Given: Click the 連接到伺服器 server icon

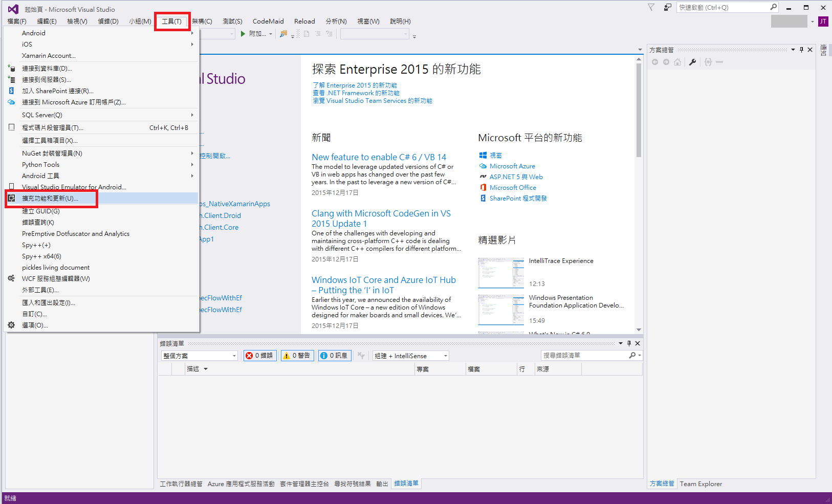Looking at the screenshot, I should point(11,79).
